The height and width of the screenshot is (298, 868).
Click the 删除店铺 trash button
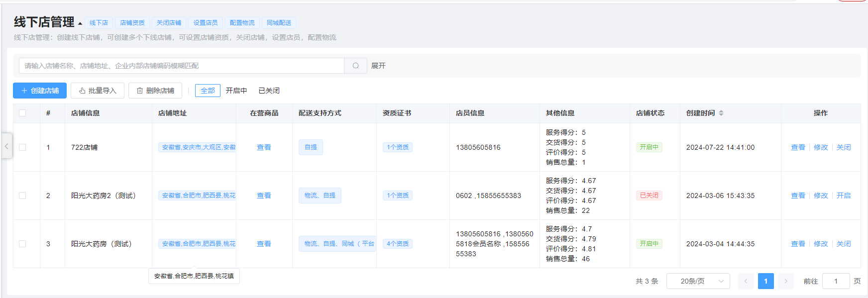[x=155, y=91]
